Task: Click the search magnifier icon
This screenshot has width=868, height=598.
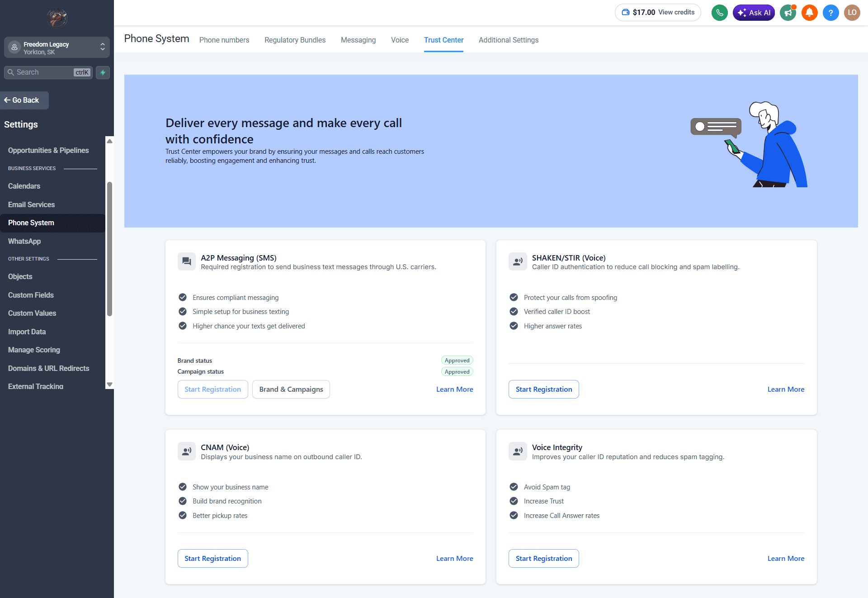Action: coord(11,72)
